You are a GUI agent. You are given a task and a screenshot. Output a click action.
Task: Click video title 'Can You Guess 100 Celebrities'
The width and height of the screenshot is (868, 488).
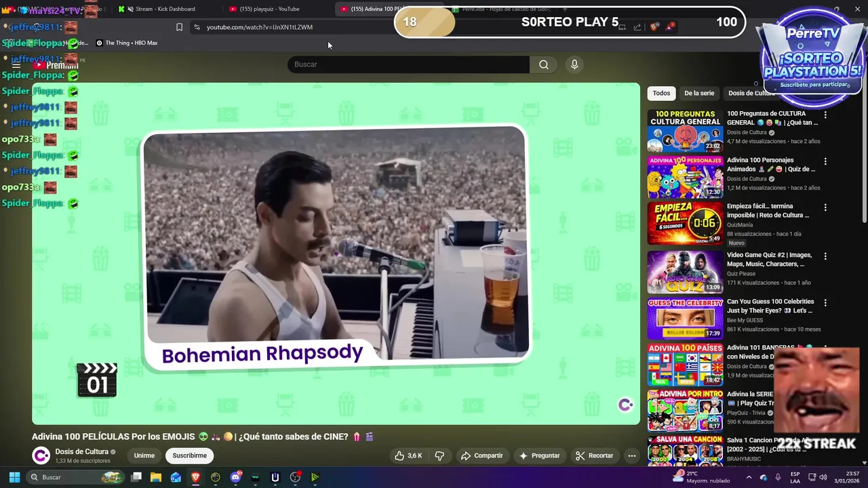(x=770, y=306)
